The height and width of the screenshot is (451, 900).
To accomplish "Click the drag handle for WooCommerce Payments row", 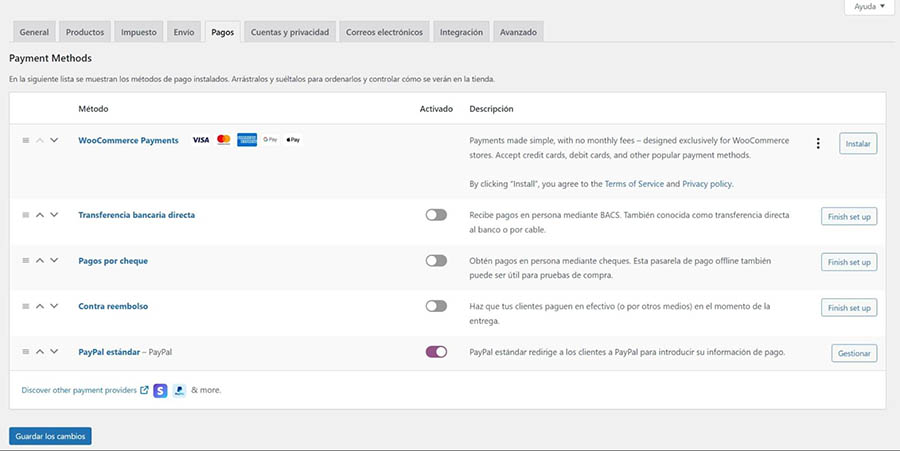I will point(26,140).
